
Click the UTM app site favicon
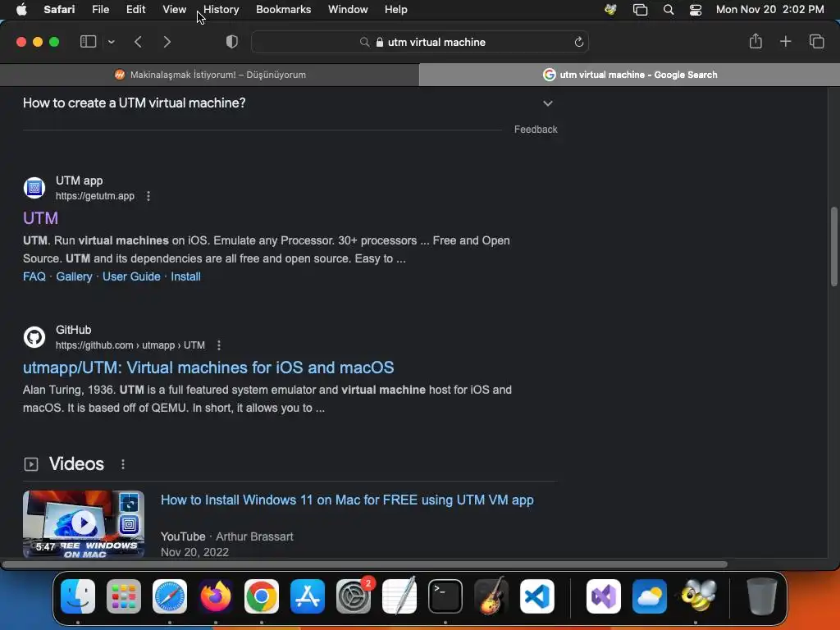(x=34, y=188)
